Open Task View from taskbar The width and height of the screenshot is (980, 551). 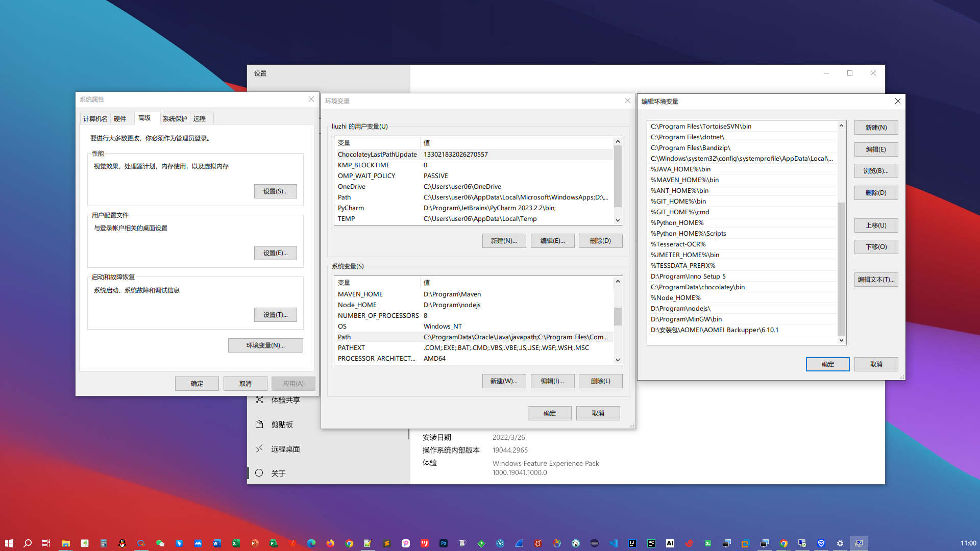click(x=46, y=543)
